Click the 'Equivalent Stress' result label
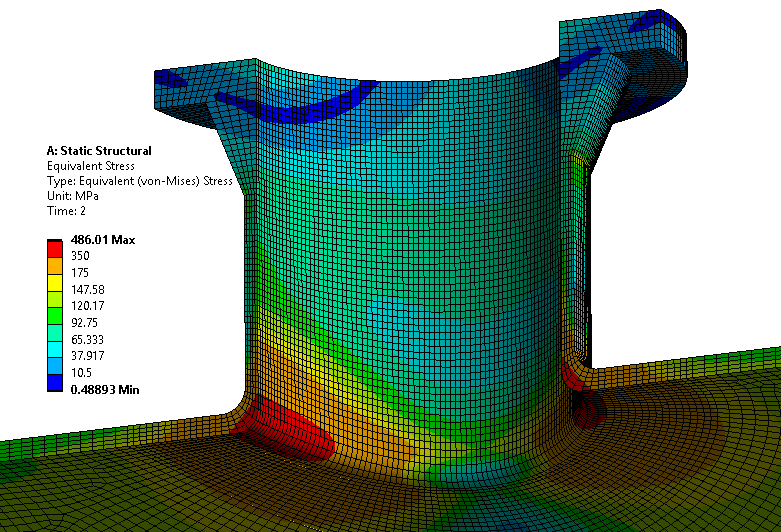This screenshot has width=781, height=532. coord(91,166)
